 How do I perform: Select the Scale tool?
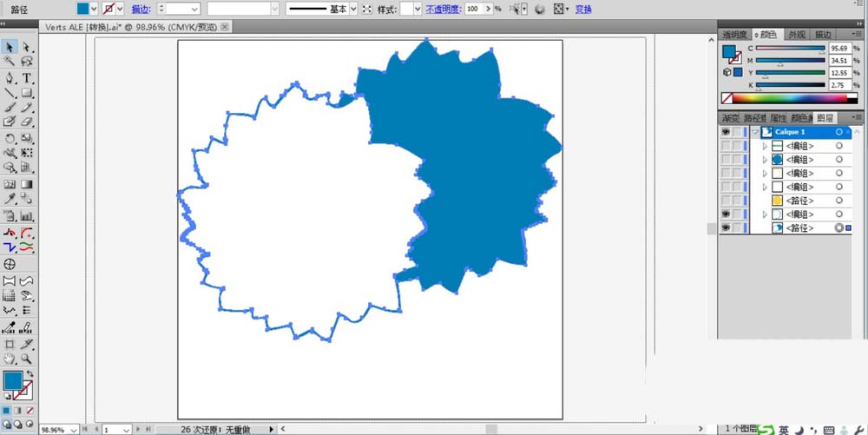26,138
